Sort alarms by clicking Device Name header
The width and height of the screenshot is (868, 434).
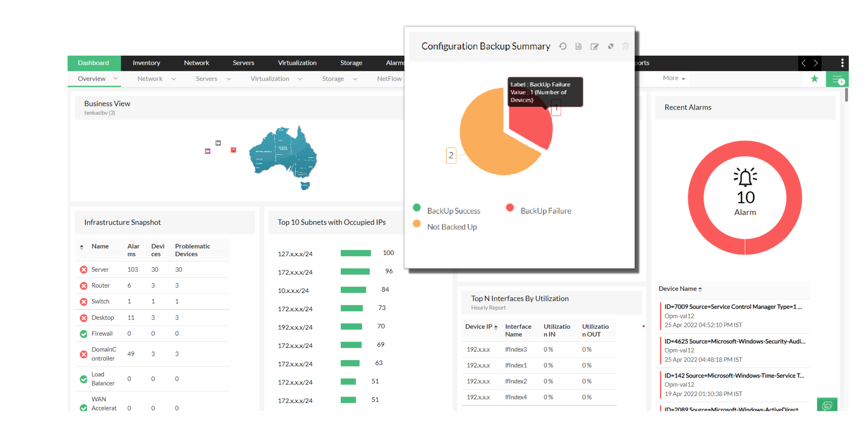point(680,289)
